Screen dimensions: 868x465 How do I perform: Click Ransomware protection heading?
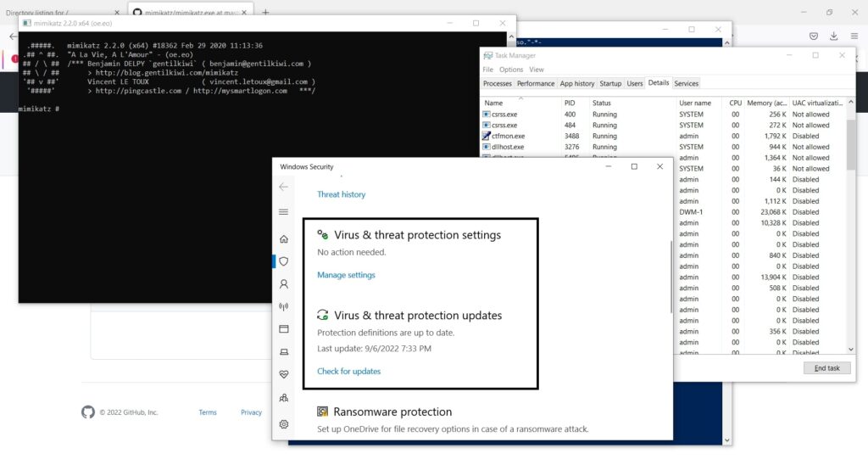(x=392, y=412)
